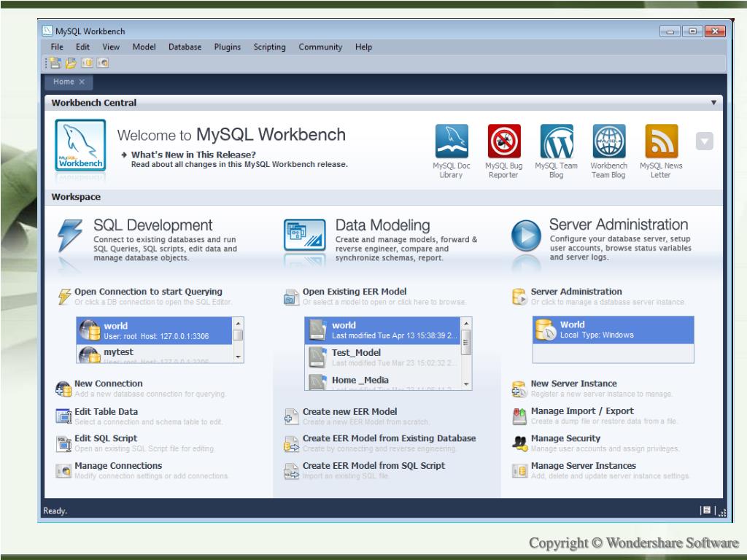Click the open folder toolbar icon
This screenshot has width=747, height=560.
[x=71, y=63]
